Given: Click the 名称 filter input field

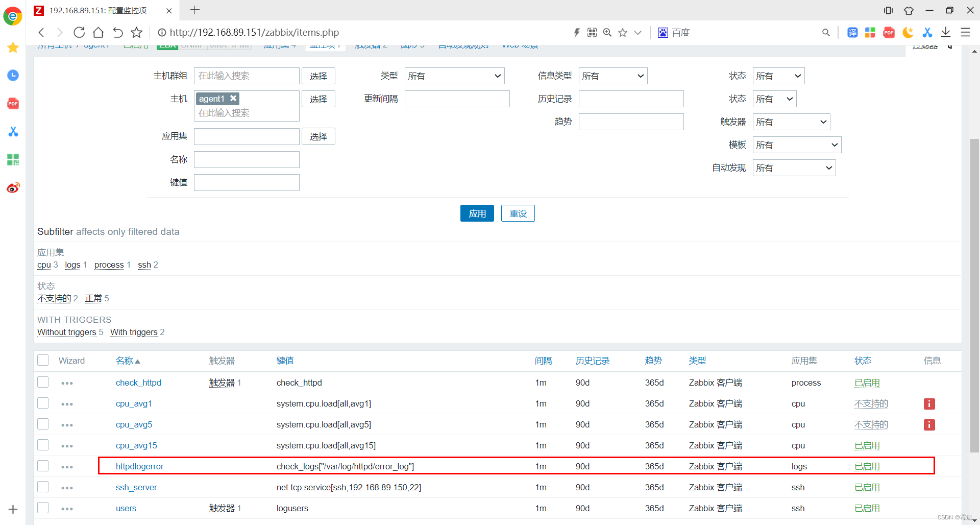Looking at the screenshot, I should coord(247,159).
